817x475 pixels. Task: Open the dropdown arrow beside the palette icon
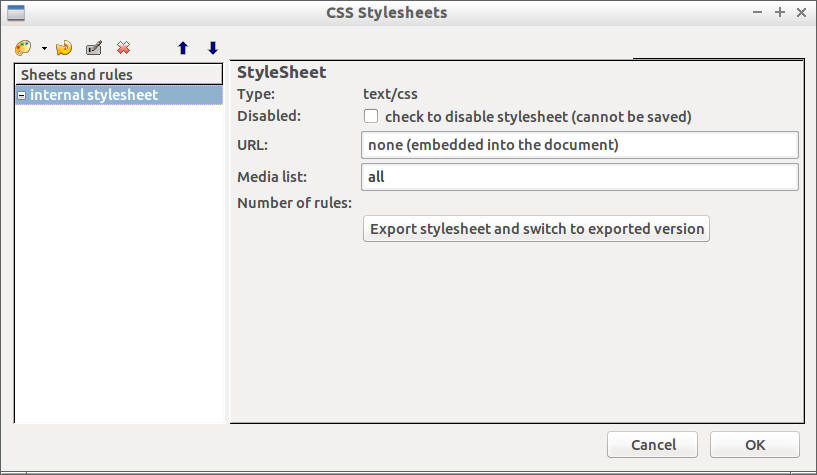44,49
